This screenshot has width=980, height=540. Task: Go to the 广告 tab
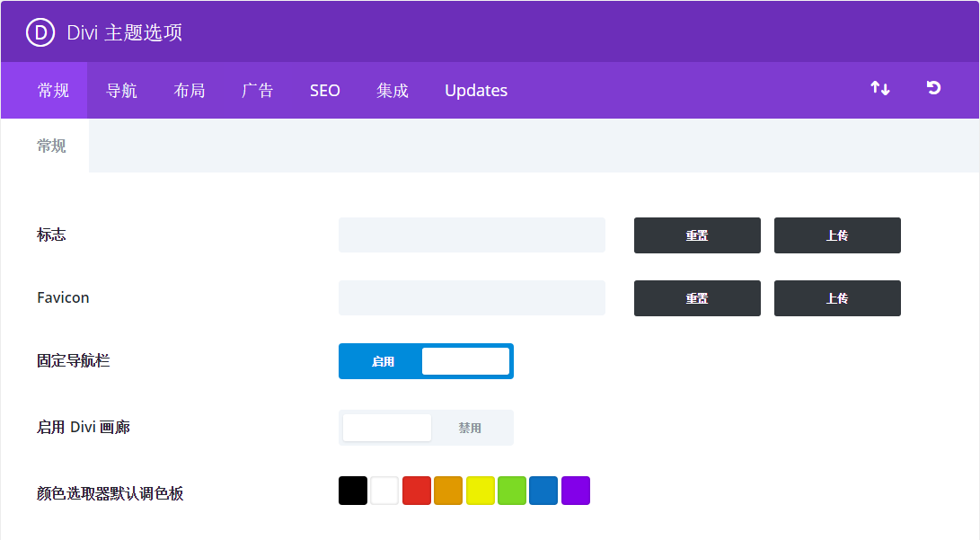coord(258,91)
